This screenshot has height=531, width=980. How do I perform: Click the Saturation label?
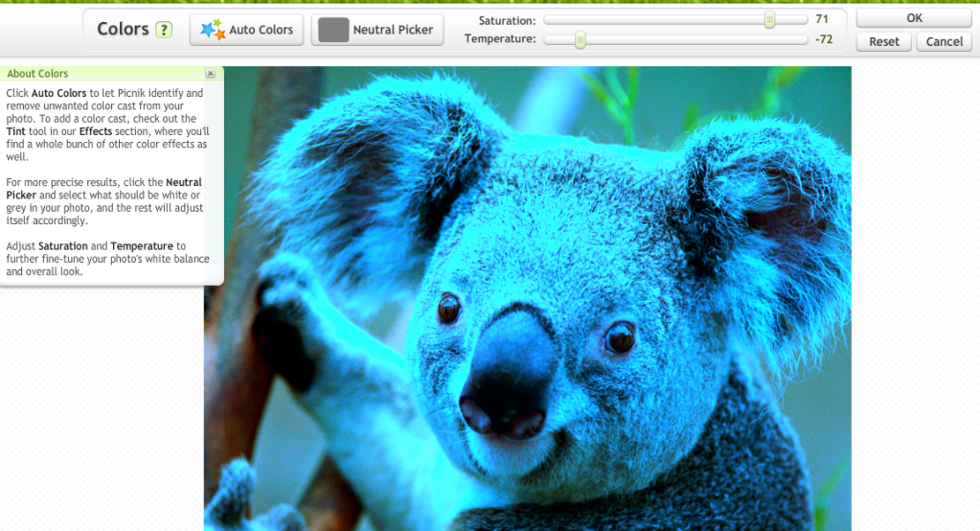[x=507, y=20]
